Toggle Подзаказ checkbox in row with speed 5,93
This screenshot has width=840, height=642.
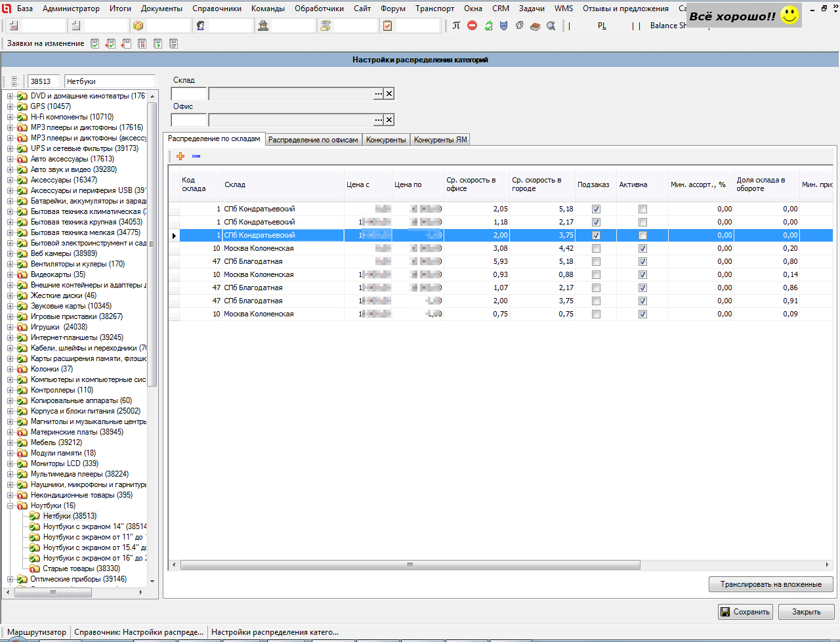pos(596,261)
